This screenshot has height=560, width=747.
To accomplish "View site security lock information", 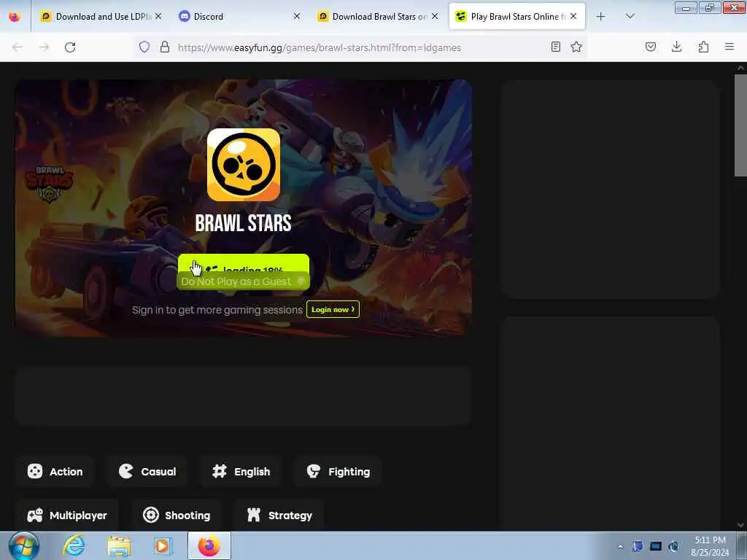I will coord(165,47).
